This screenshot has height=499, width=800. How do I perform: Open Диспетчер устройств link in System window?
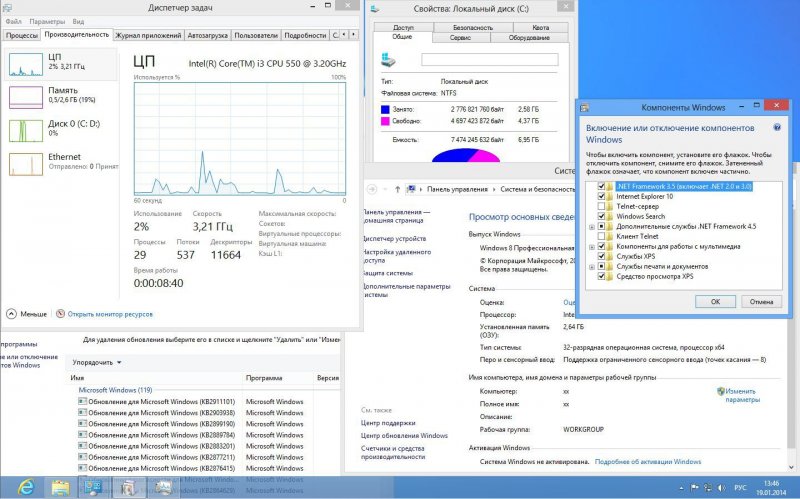(x=394, y=238)
